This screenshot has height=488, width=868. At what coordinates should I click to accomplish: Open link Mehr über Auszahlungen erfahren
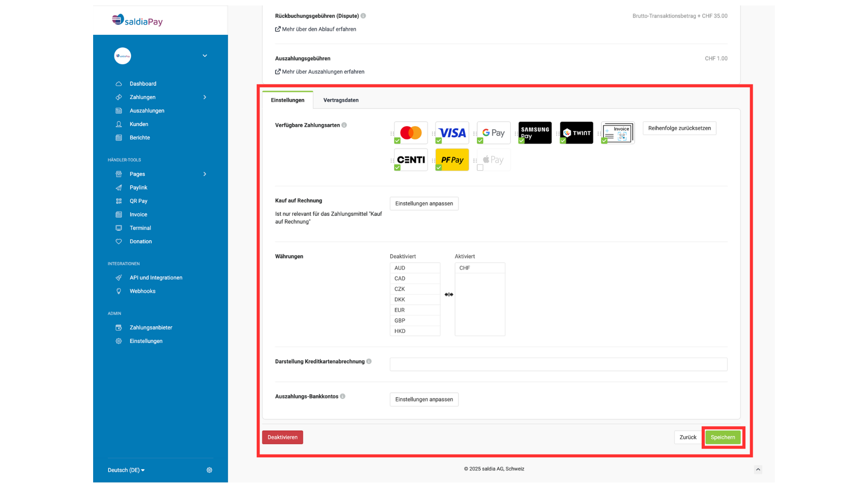click(320, 72)
